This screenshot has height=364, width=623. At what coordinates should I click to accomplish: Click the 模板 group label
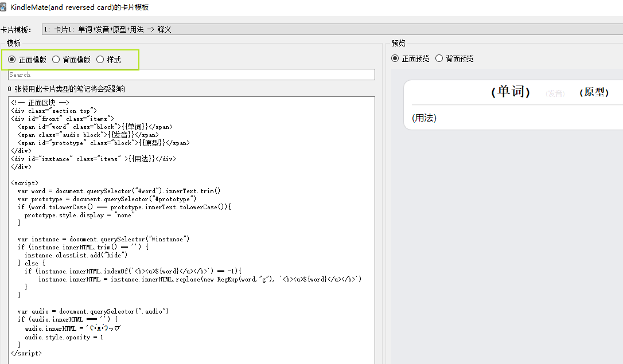click(14, 43)
